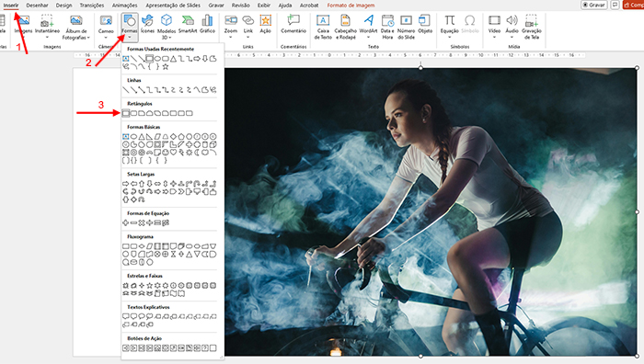Click the Gravar button at top right
644x364 pixels.
pos(594,5)
